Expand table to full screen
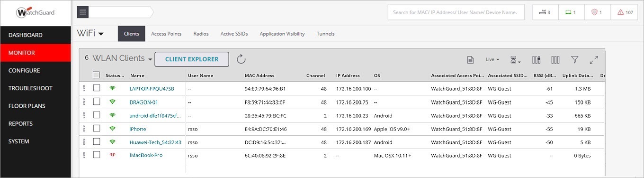This screenshot has width=644, height=178. (594, 60)
